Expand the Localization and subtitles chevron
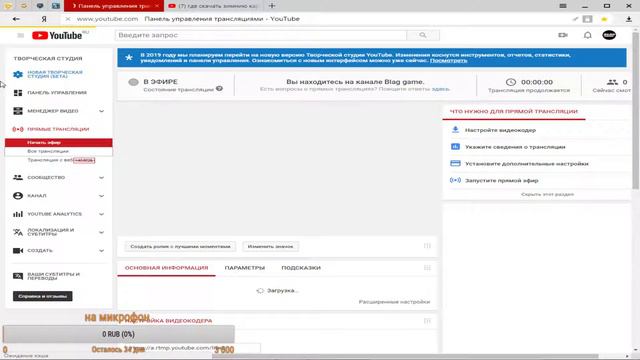 (x=101, y=232)
